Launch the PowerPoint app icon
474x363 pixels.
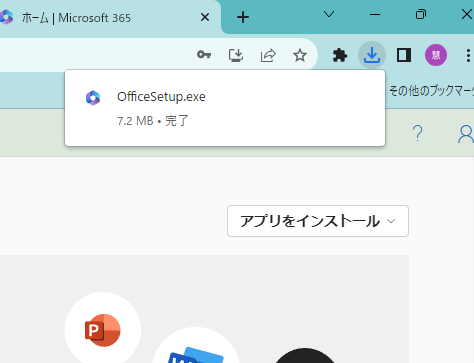[x=103, y=330]
